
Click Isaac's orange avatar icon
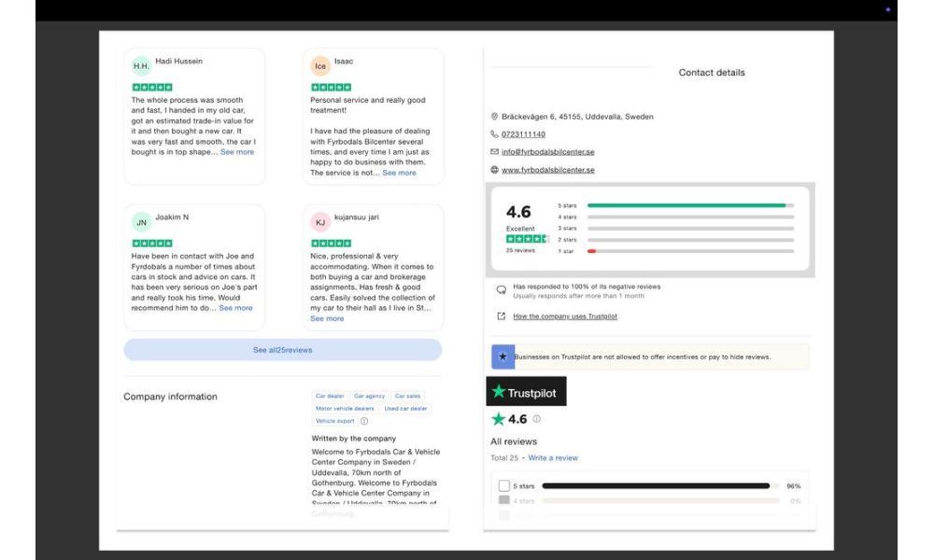tap(320, 66)
